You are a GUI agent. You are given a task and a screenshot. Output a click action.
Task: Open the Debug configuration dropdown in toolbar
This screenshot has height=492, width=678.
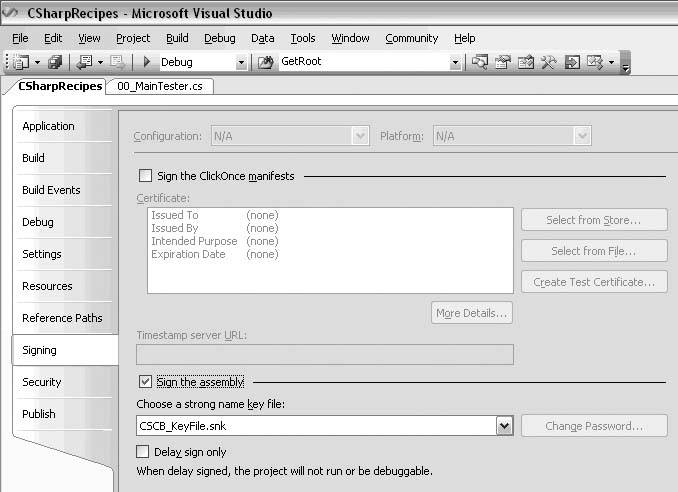pos(241,62)
